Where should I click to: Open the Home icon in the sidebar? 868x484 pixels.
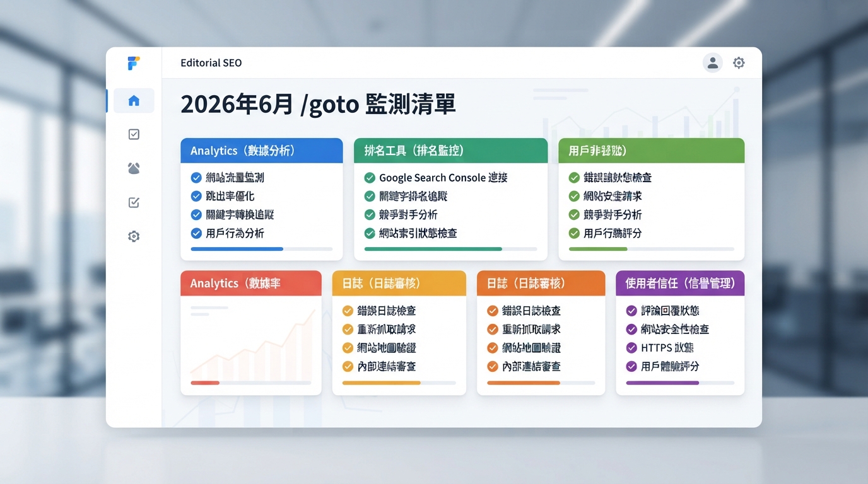[134, 101]
